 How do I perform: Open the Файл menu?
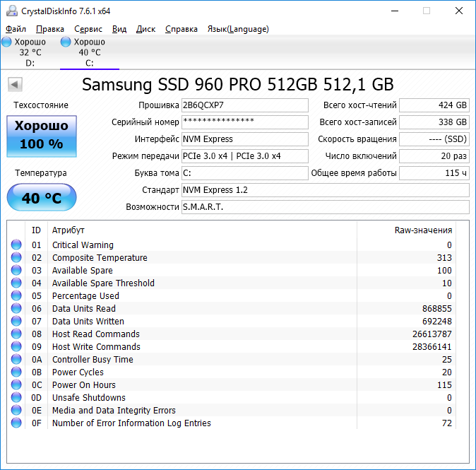(x=16, y=29)
